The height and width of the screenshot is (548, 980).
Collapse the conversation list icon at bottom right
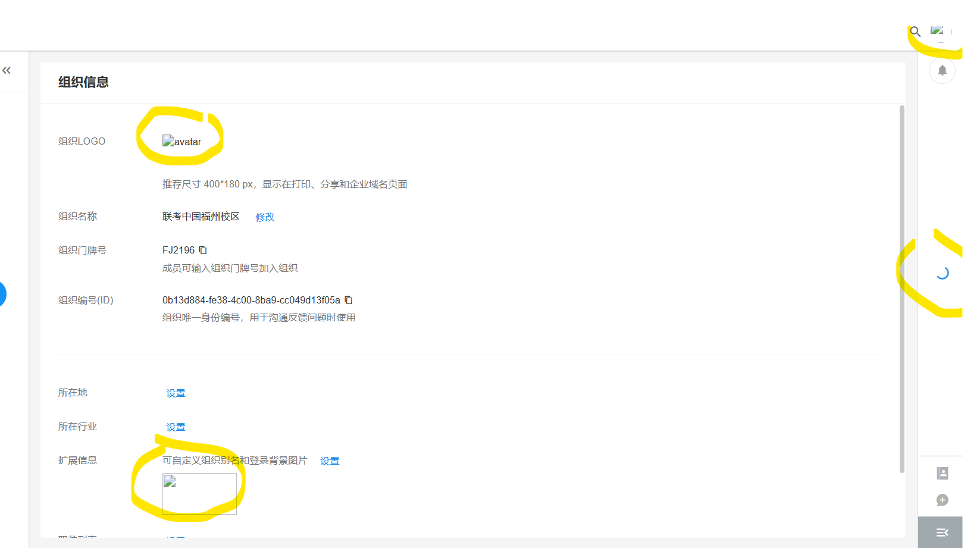coord(941,533)
